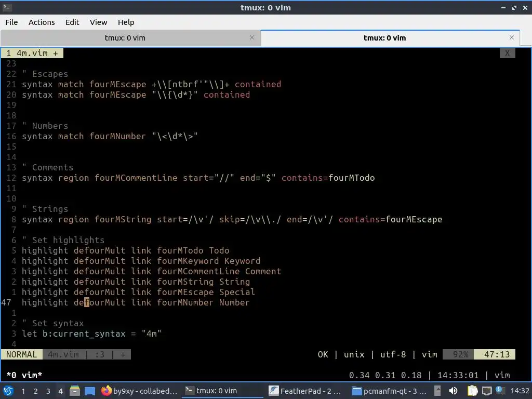Click the fourMNumber syntax match line

[110, 137]
